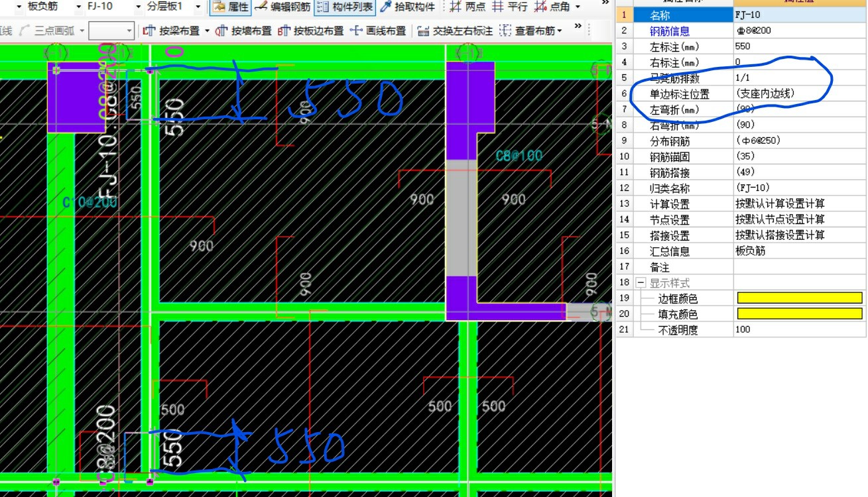This screenshot has width=868, height=497.
Task: Select 按墙布置 place by wall tool
Action: (x=243, y=30)
